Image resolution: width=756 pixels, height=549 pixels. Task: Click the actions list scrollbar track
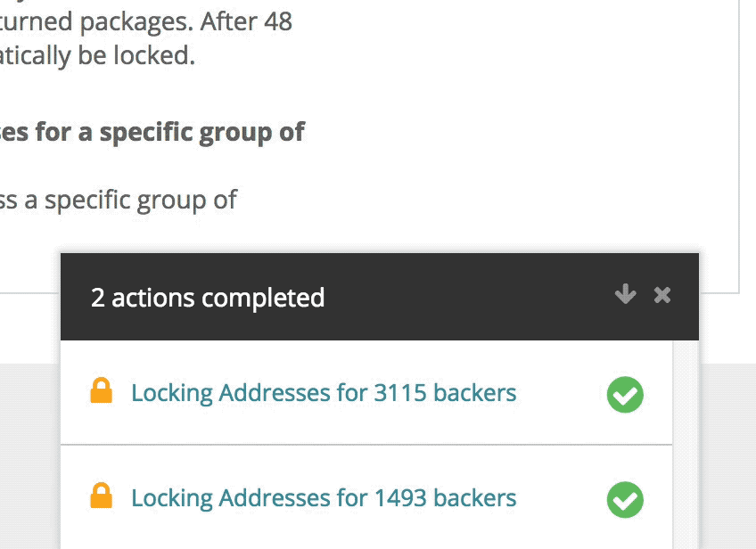click(x=685, y=445)
